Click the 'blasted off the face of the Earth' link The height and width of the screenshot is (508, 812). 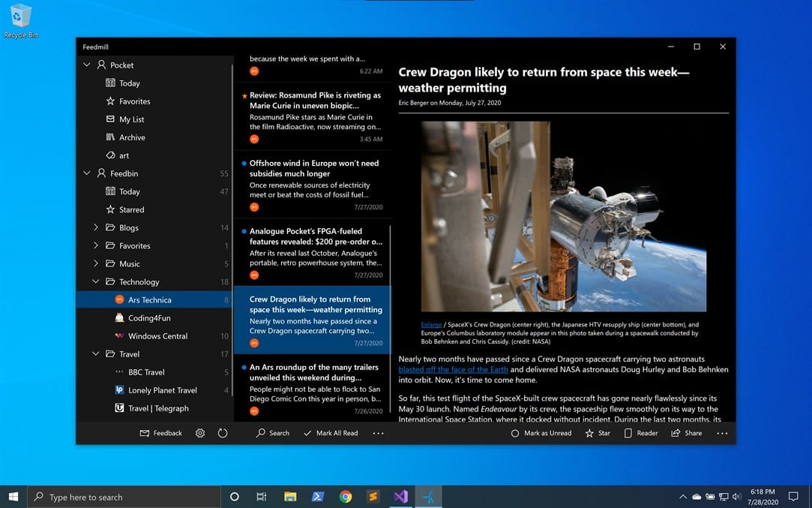[453, 370]
